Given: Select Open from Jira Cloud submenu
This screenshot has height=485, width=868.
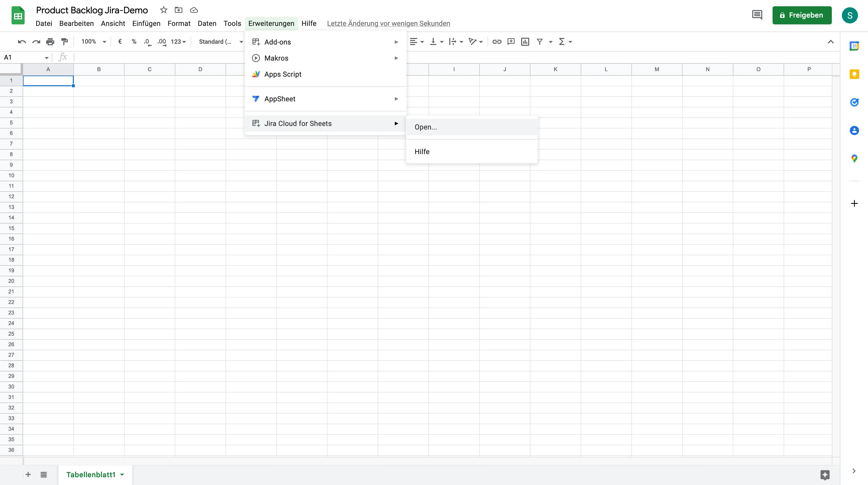Looking at the screenshot, I should coord(426,127).
